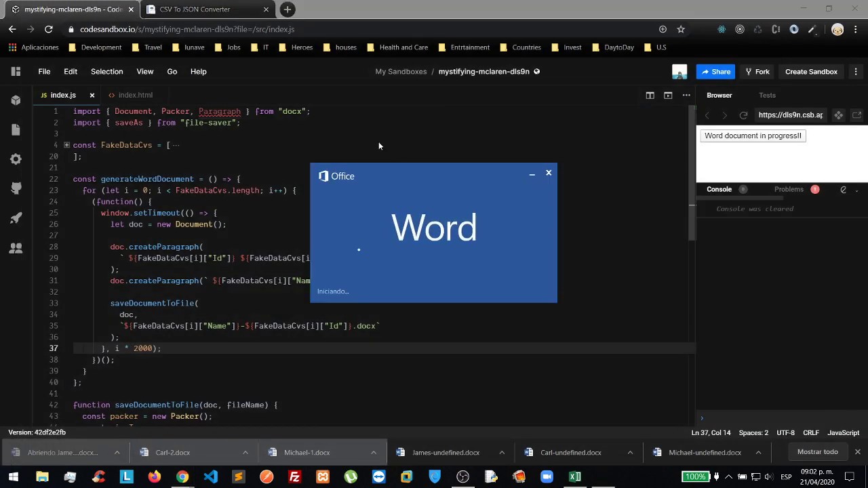This screenshot has width=868, height=488.
Task: Open My Sandboxes breadcrumb link
Action: tap(401, 71)
